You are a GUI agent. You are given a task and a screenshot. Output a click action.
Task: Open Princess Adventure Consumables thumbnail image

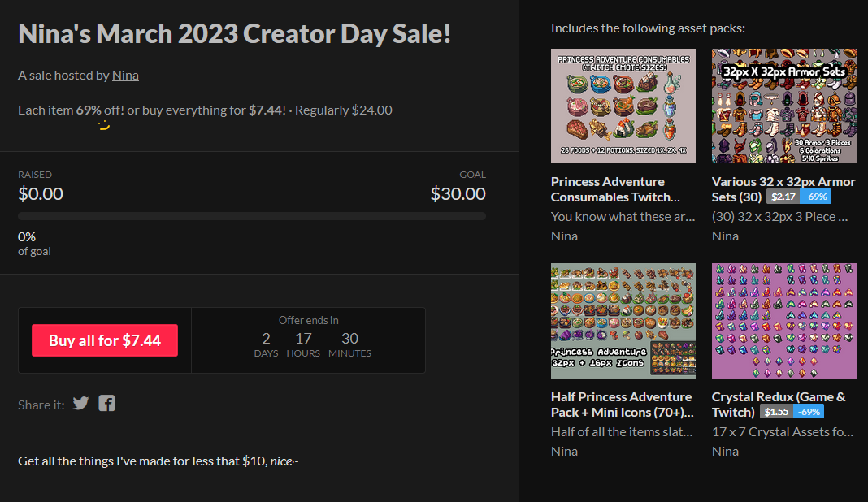point(623,106)
